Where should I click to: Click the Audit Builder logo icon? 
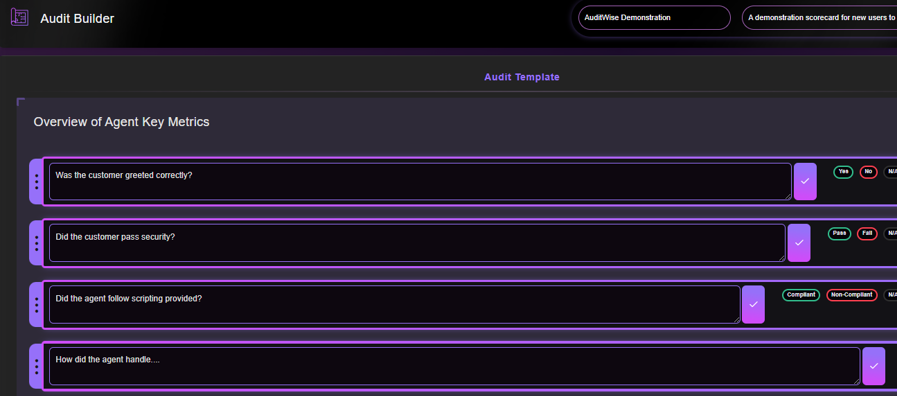[x=19, y=17]
